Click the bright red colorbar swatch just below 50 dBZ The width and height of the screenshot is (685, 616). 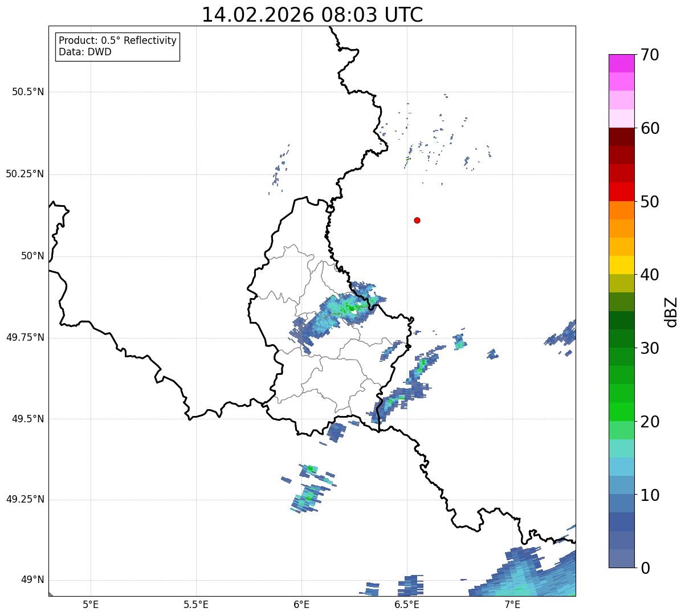(x=621, y=192)
